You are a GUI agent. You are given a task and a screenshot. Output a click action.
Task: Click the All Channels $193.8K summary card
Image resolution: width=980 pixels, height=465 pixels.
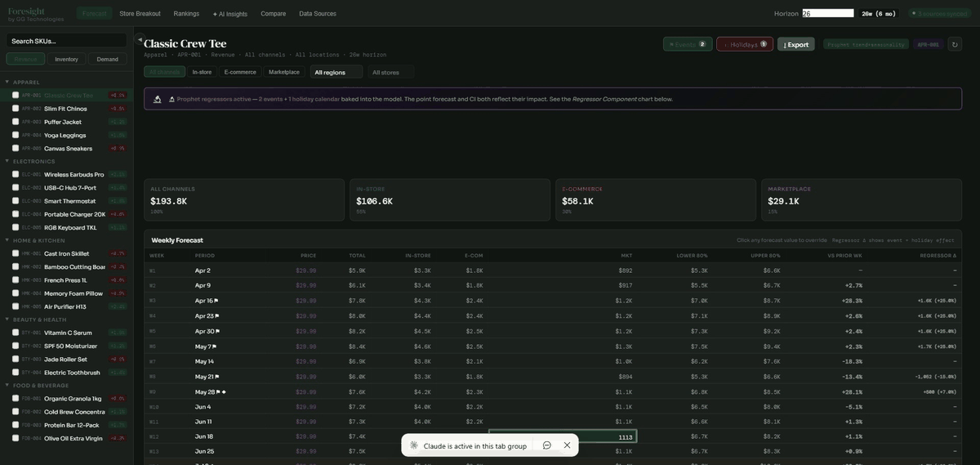tap(244, 200)
